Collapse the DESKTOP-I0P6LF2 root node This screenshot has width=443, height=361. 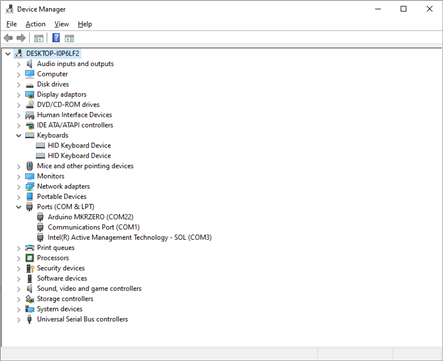tap(8, 54)
